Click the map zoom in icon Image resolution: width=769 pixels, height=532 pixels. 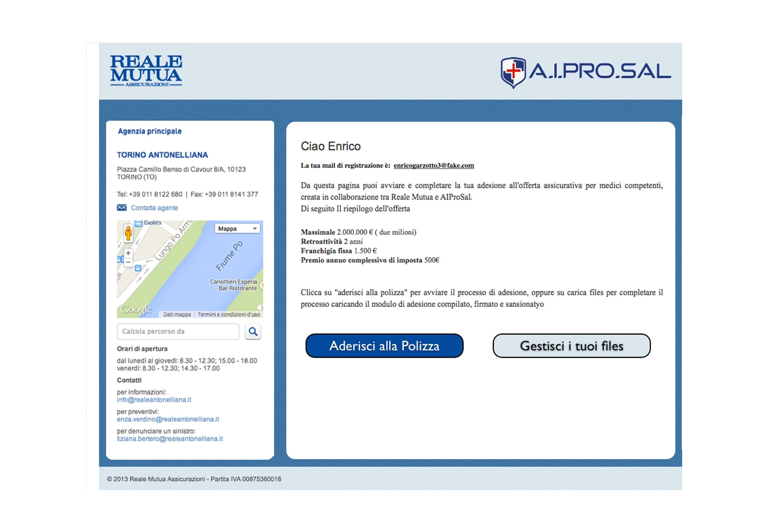(x=128, y=252)
